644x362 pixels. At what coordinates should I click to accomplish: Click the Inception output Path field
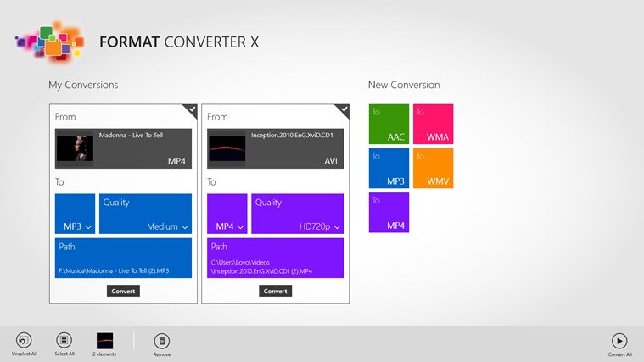click(x=276, y=258)
